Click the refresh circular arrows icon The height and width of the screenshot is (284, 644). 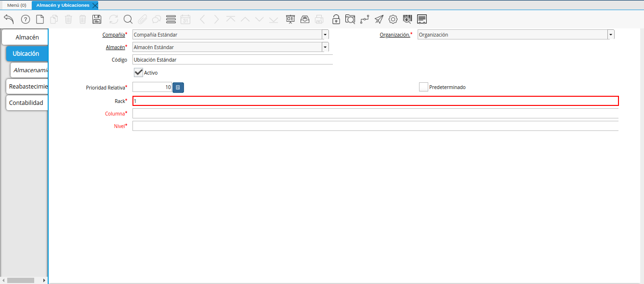tap(114, 19)
